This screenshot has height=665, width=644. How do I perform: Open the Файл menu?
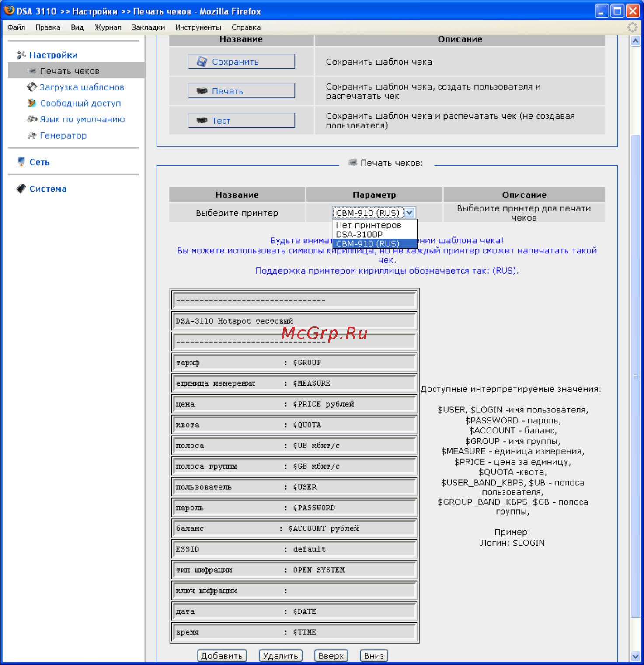click(16, 28)
